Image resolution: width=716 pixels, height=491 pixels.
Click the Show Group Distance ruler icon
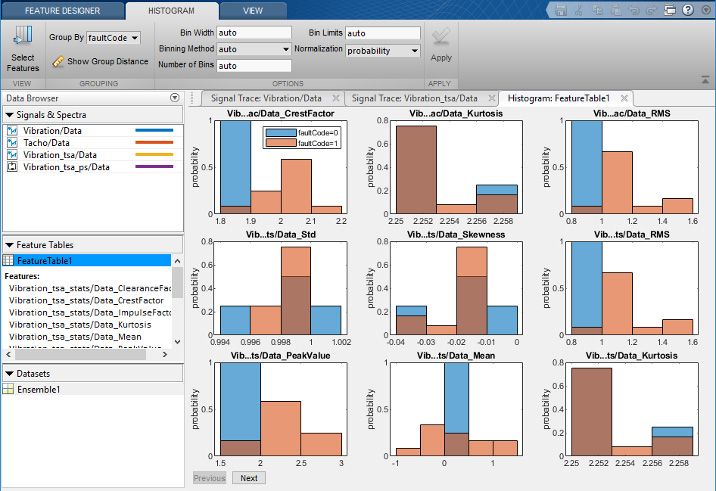pos(58,62)
